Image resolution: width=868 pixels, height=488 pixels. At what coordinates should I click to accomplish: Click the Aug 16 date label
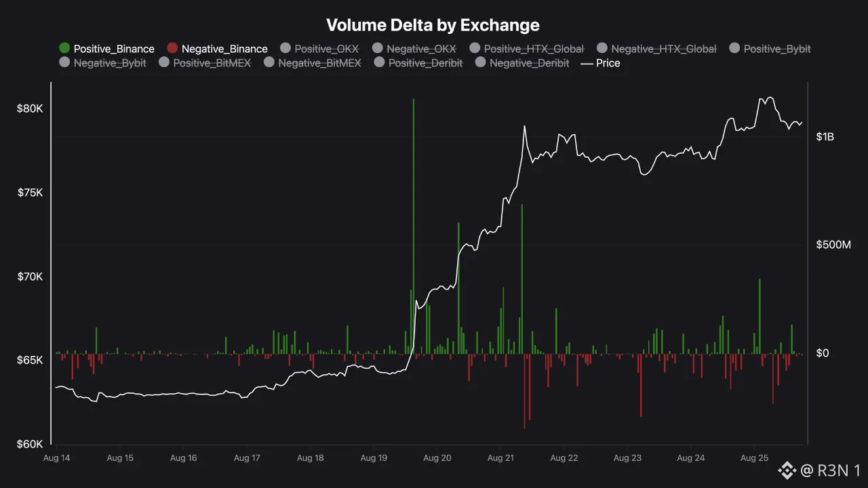click(183, 458)
